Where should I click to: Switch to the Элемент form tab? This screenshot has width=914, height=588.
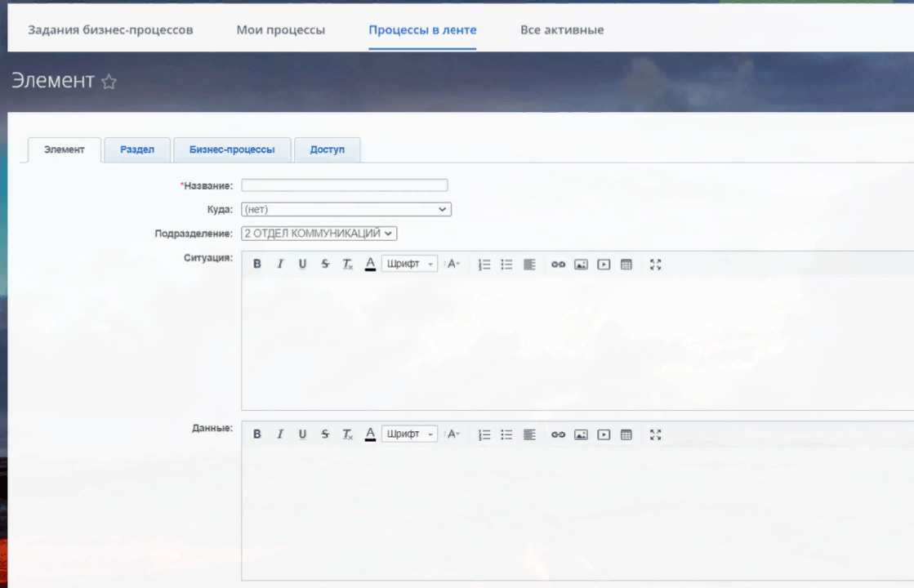[x=65, y=149]
